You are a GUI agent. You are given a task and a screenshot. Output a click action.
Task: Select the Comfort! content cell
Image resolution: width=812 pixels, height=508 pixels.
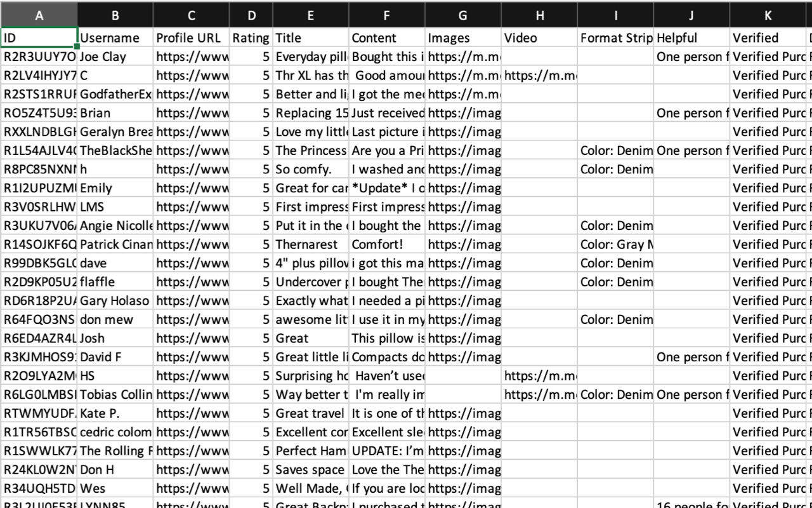[387, 244]
